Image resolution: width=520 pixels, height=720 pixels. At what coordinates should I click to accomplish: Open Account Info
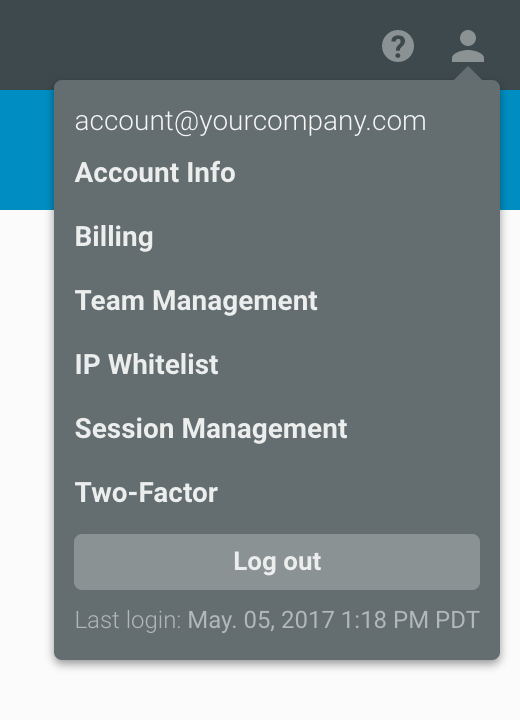click(155, 173)
